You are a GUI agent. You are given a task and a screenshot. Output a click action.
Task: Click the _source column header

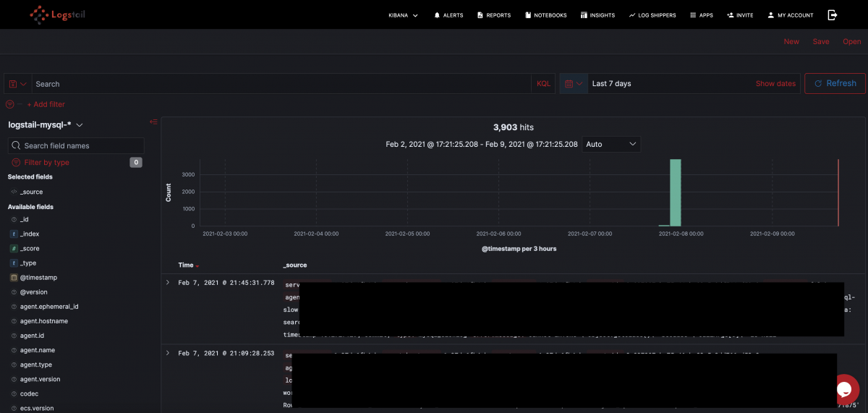click(x=294, y=265)
